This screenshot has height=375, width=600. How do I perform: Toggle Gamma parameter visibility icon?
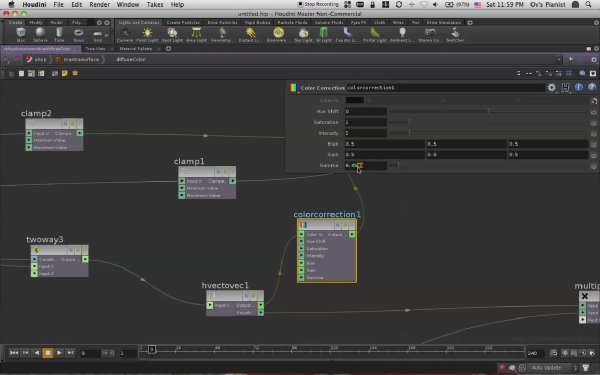pos(593,166)
